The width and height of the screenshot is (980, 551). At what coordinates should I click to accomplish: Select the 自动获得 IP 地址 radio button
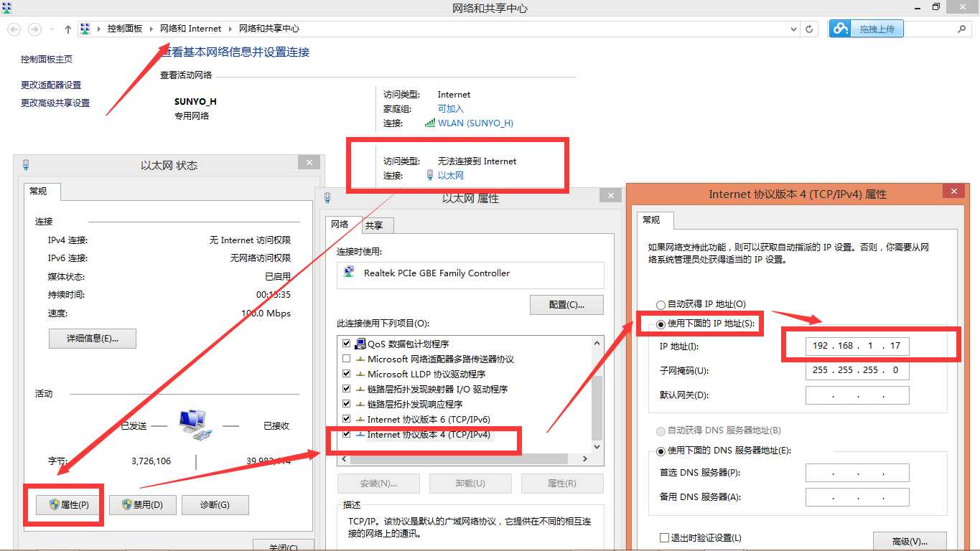pos(660,303)
